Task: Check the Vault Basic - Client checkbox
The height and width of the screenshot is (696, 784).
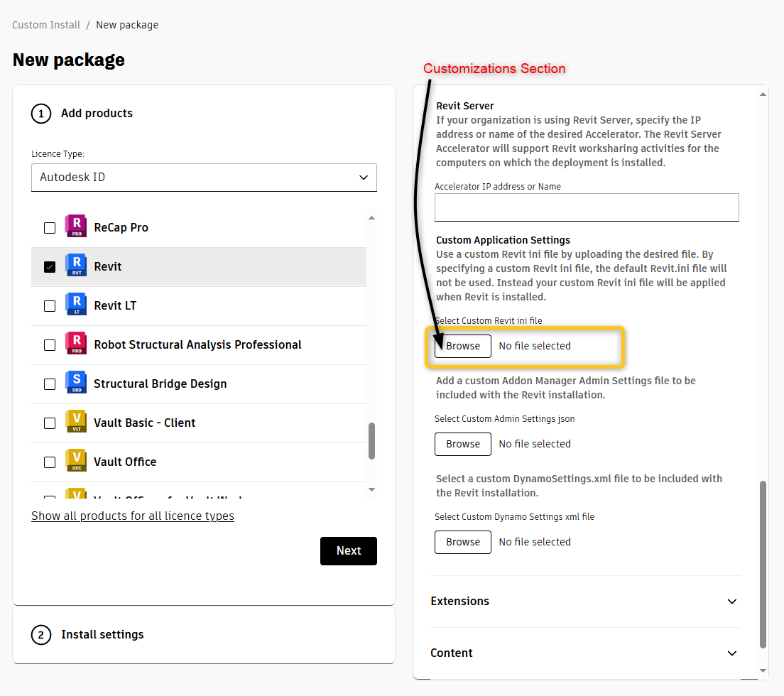Action: (x=50, y=423)
